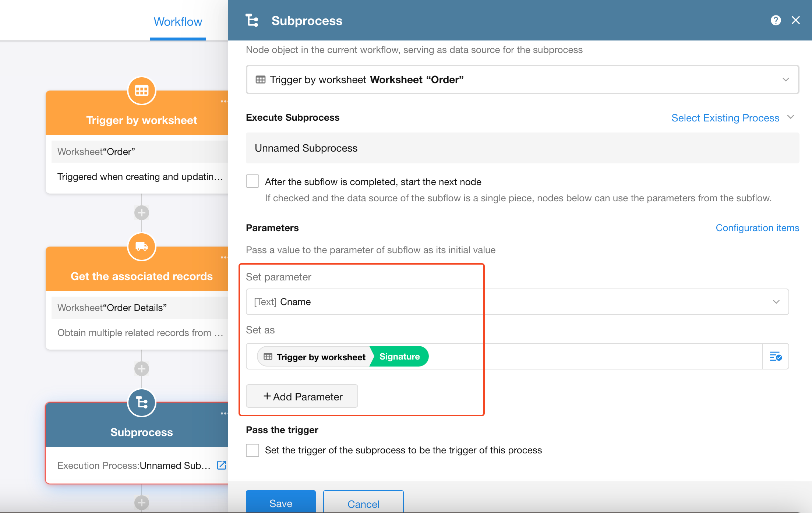
Task: Add node below Trigger by worksheet
Action: click(142, 213)
